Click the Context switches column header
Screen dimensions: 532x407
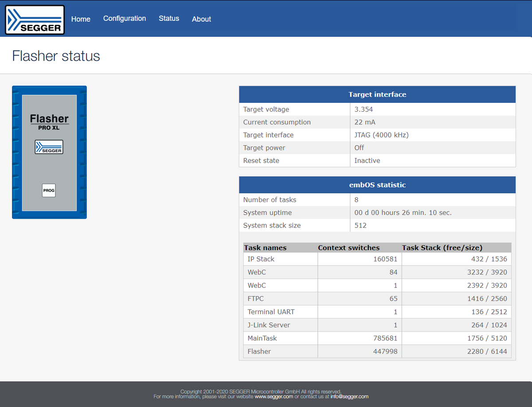[349, 248]
